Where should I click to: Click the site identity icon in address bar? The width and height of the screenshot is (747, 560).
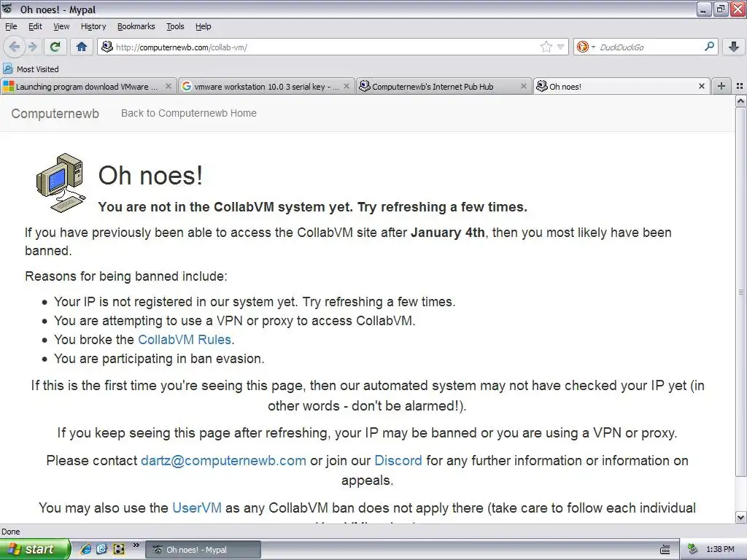[107, 46]
